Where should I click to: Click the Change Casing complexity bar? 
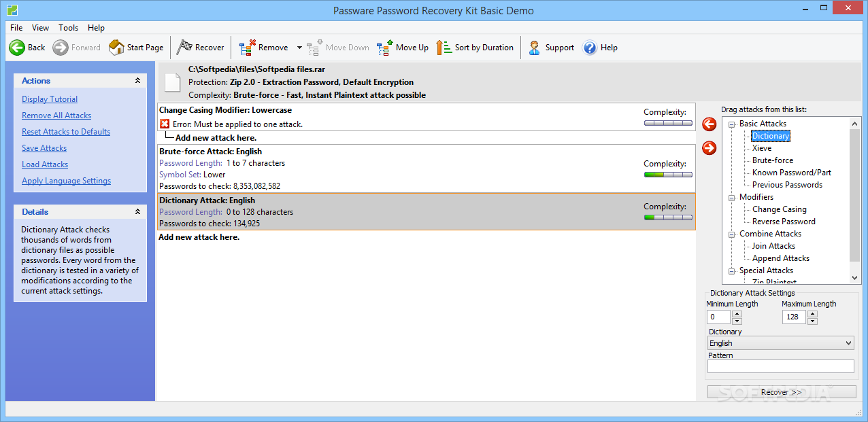pyautogui.click(x=668, y=124)
